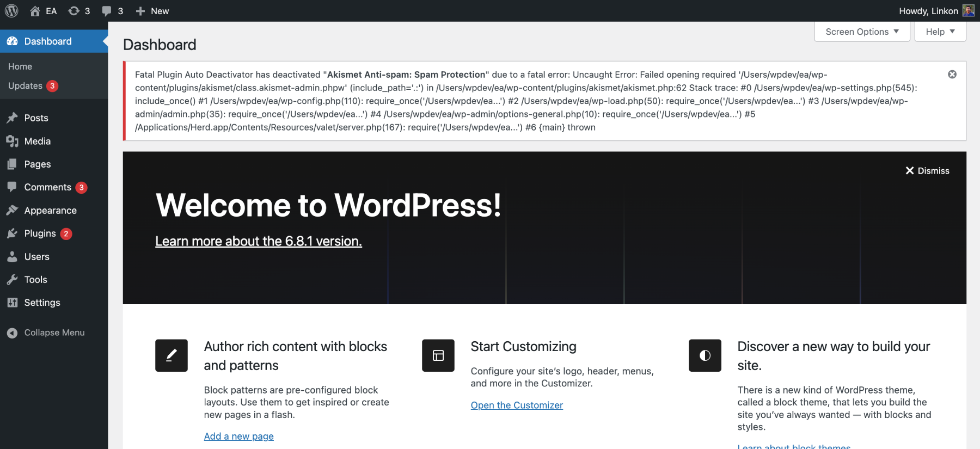The height and width of the screenshot is (449, 980).
Task: Open the Updates submenu item
Action: click(25, 86)
